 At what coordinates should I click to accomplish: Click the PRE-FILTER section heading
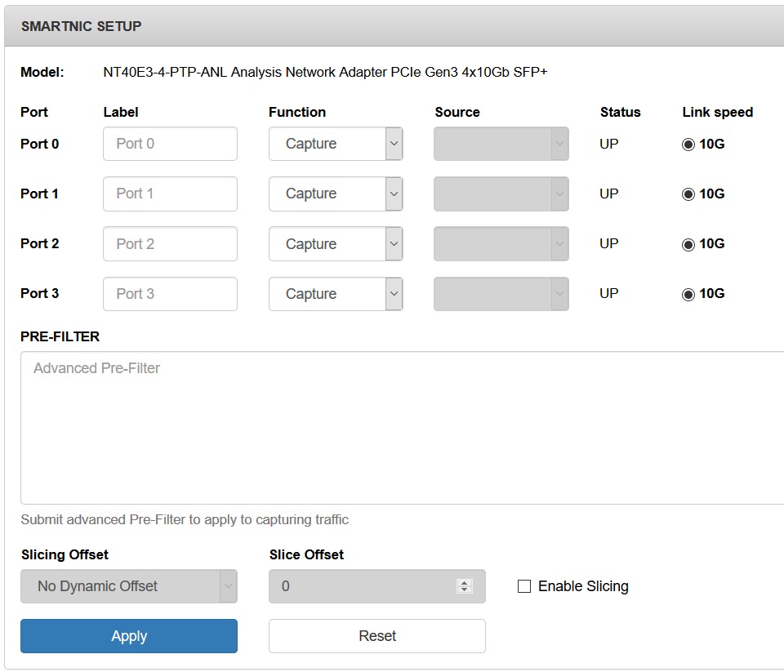(x=60, y=336)
